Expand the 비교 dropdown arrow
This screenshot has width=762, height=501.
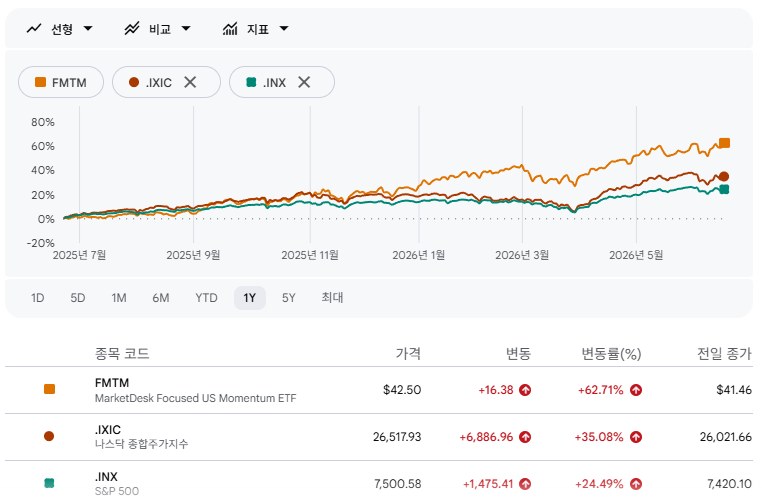pyautogui.click(x=186, y=29)
